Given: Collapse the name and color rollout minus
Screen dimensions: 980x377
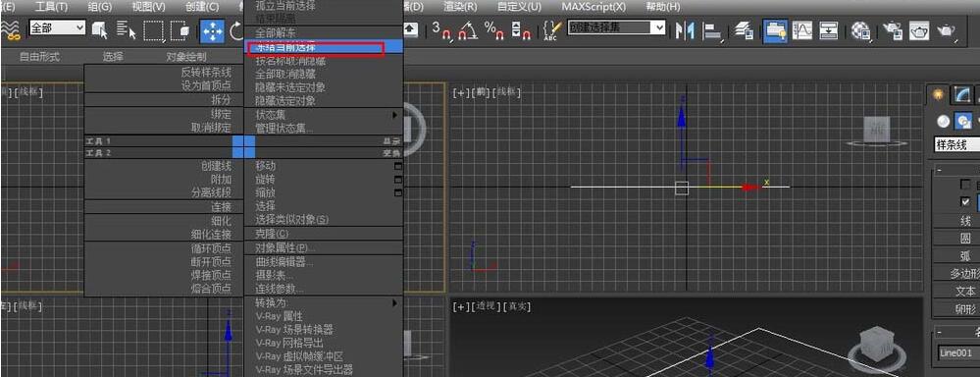Looking at the screenshot, I should [938, 332].
